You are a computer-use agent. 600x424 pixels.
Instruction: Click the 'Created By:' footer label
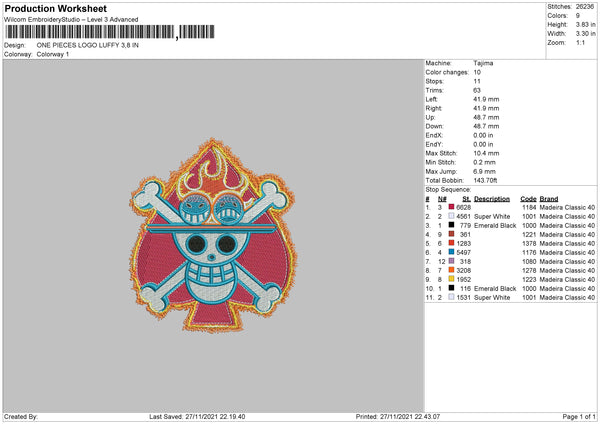[x=21, y=416]
